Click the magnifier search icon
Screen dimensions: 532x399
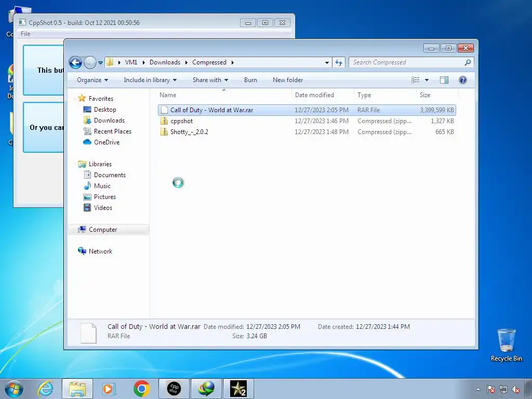click(x=468, y=62)
